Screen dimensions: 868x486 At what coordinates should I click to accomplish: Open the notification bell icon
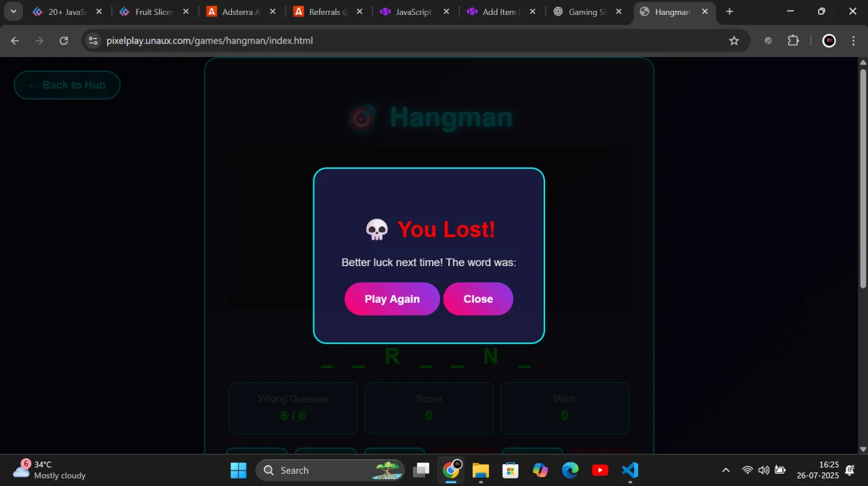coord(850,470)
